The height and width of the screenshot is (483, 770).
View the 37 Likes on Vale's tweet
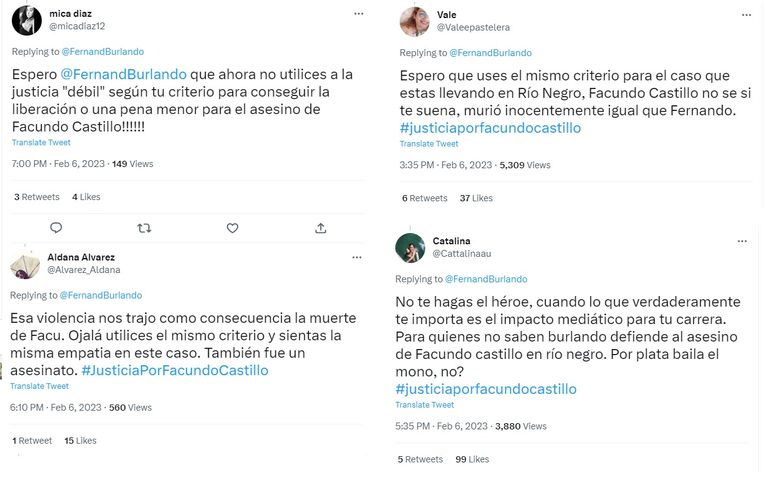[476, 198]
